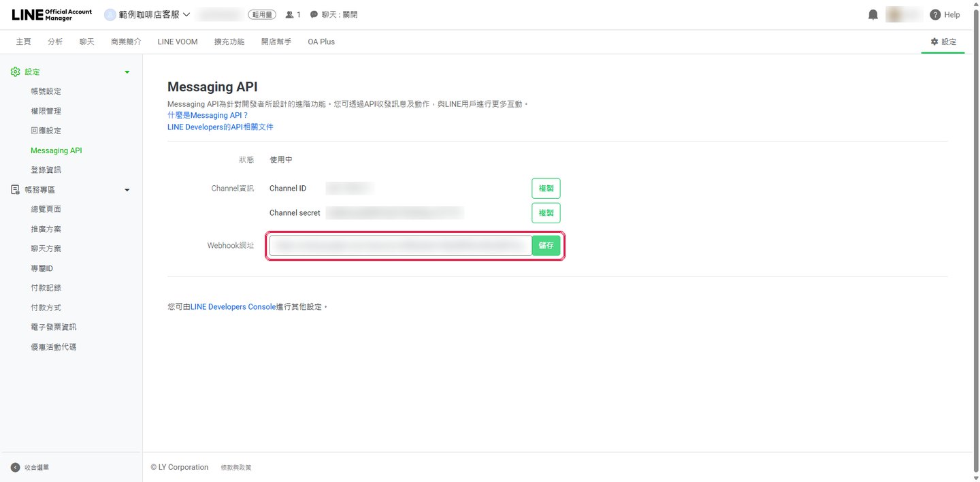Open the 設定 tab at top right
Viewport: 980px width, 482px height.
click(943, 42)
